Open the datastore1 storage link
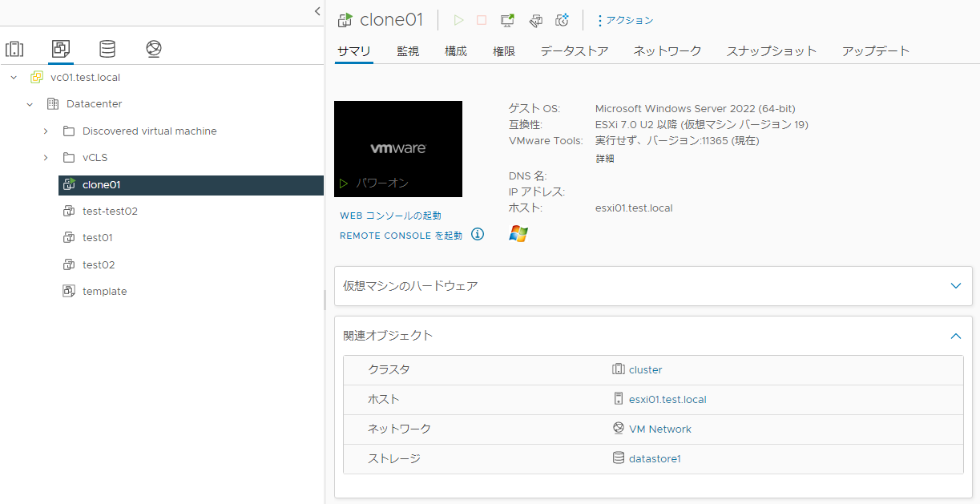Viewport: 980px width, 504px height. (x=655, y=459)
